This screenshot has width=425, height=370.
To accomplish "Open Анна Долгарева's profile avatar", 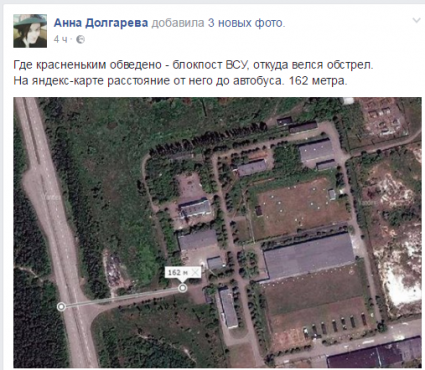I will coord(30,31).
